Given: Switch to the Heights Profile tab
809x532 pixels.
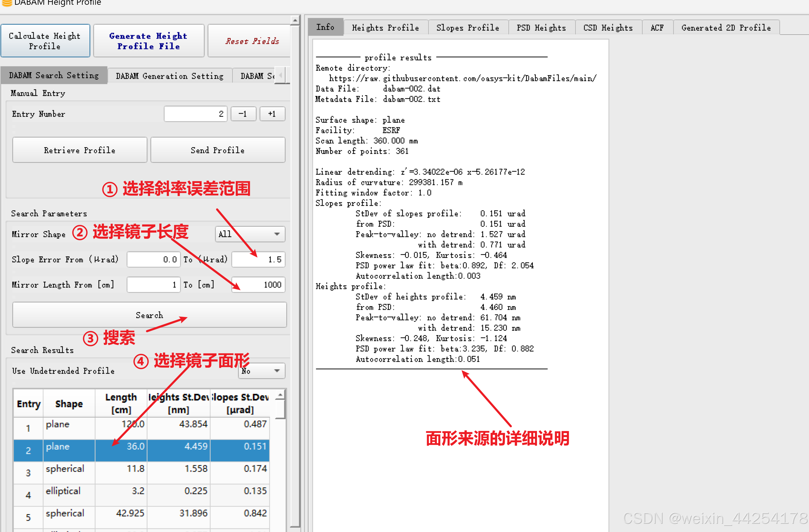Looking at the screenshot, I should [x=385, y=28].
